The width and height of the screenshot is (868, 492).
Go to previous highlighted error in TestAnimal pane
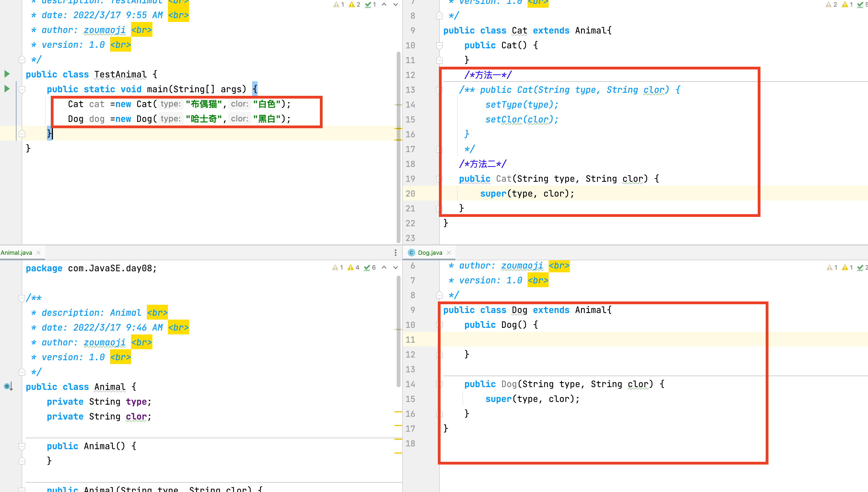coord(384,4)
